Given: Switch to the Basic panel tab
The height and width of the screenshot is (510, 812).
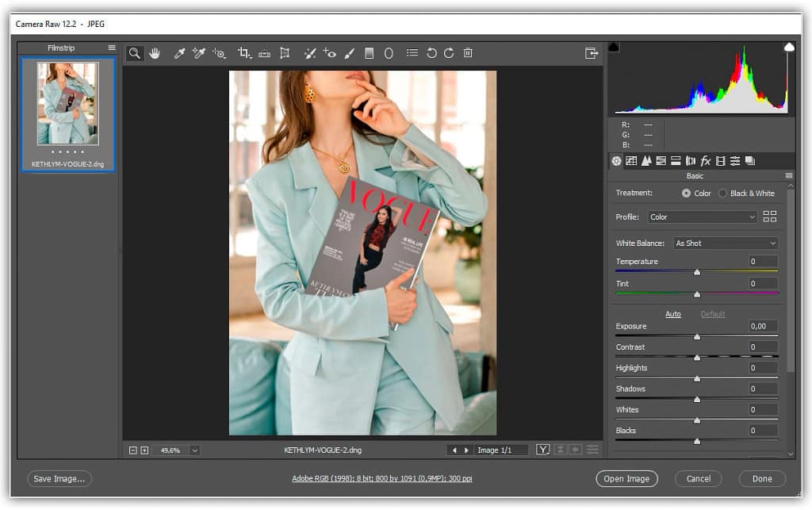Looking at the screenshot, I should click(616, 161).
